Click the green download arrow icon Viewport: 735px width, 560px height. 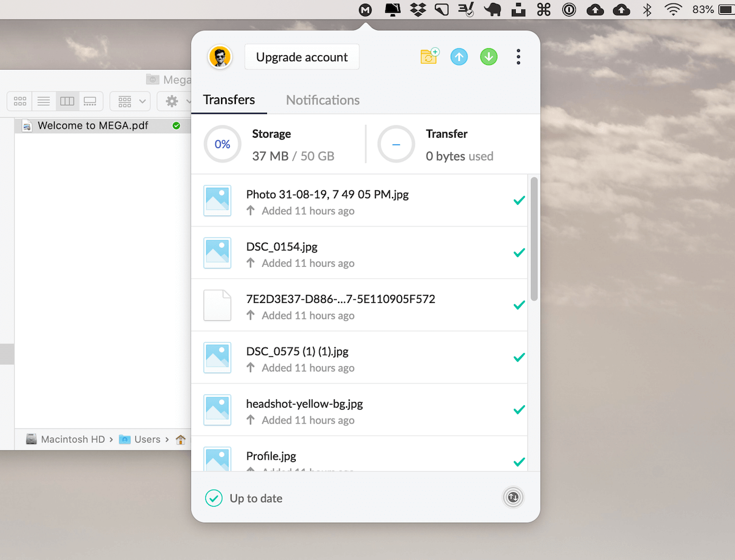(489, 56)
